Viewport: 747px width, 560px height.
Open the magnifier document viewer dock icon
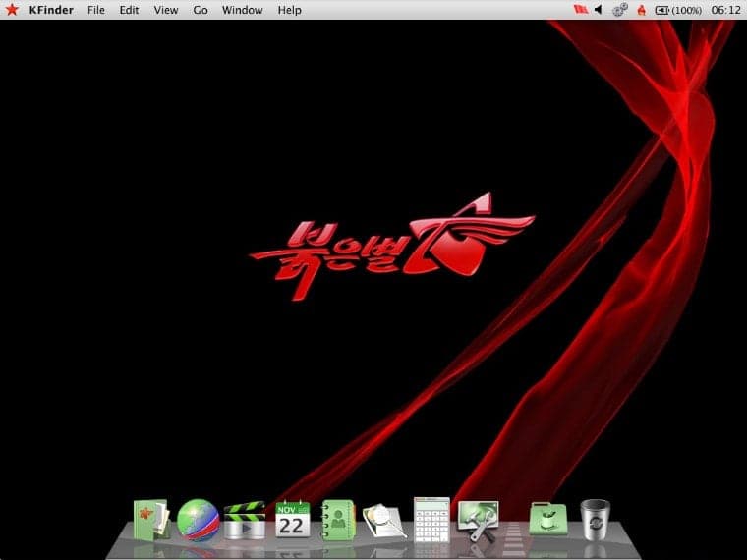pos(384,522)
